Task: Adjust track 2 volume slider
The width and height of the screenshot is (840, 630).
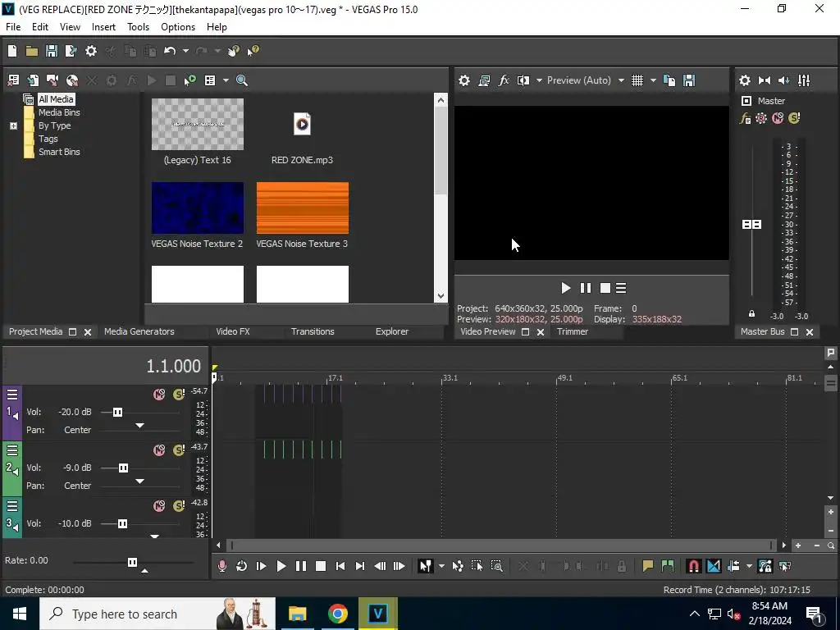Action: tap(123, 468)
